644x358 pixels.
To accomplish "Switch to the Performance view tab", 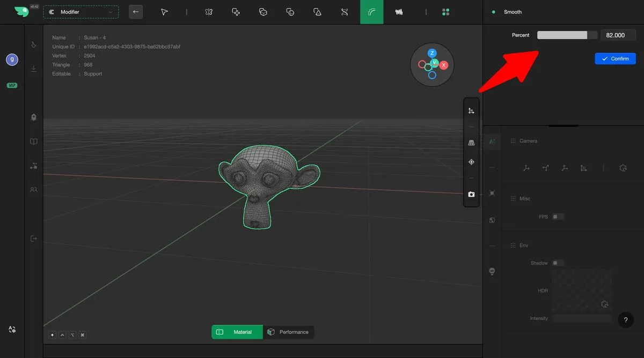I will click(x=289, y=332).
